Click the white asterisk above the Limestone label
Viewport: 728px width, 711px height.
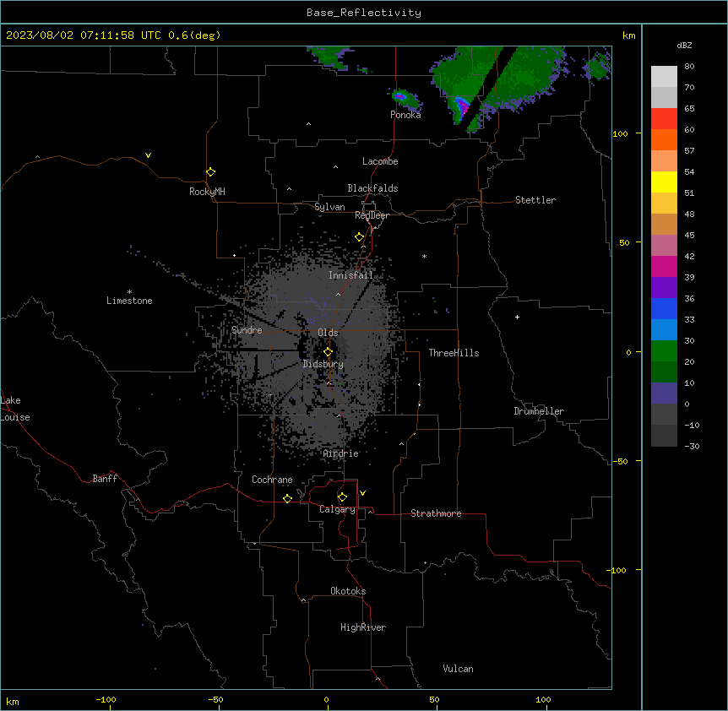pyautogui.click(x=129, y=292)
